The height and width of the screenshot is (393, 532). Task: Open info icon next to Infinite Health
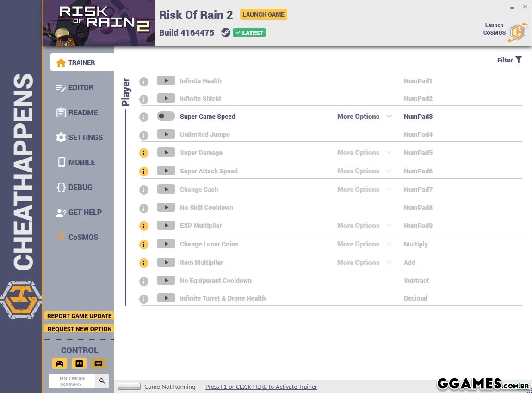[x=144, y=82]
